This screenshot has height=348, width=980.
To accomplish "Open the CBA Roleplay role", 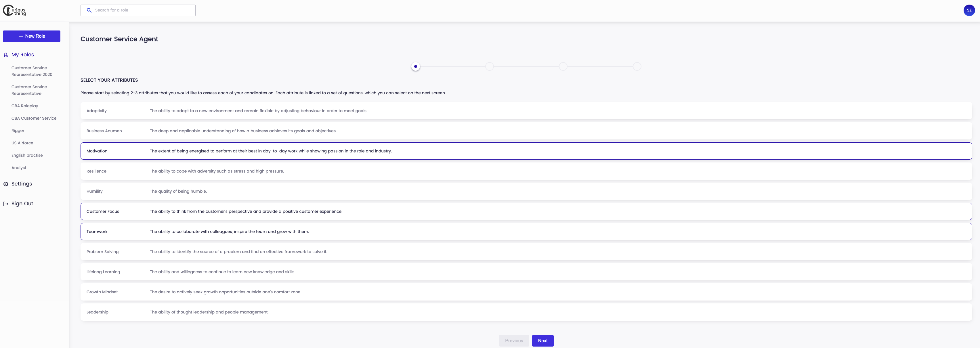I will [25, 106].
